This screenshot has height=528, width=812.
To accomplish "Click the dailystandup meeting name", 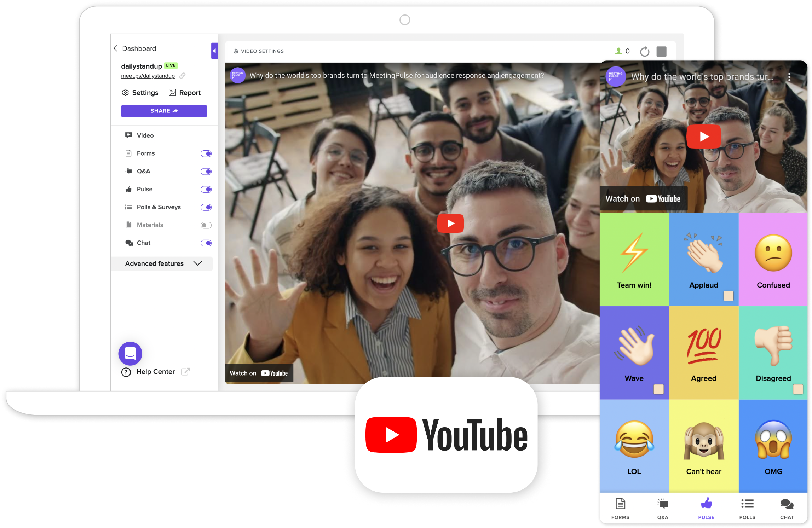I will (x=142, y=66).
